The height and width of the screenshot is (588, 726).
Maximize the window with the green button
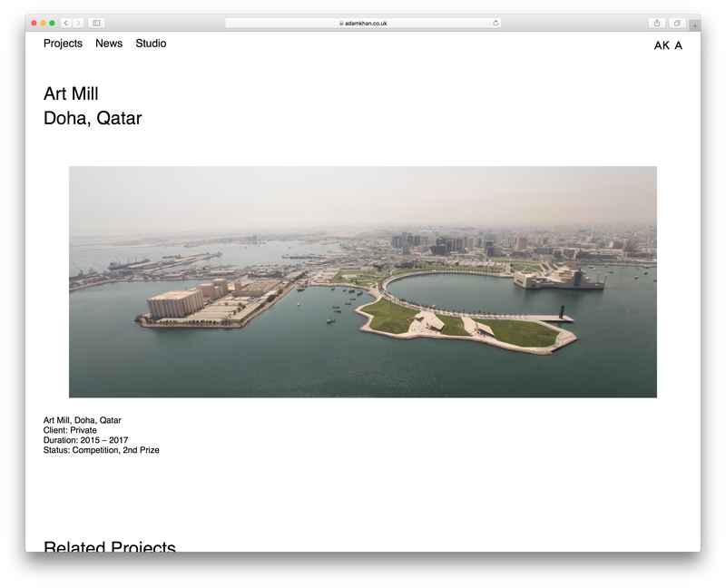(x=53, y=24)
